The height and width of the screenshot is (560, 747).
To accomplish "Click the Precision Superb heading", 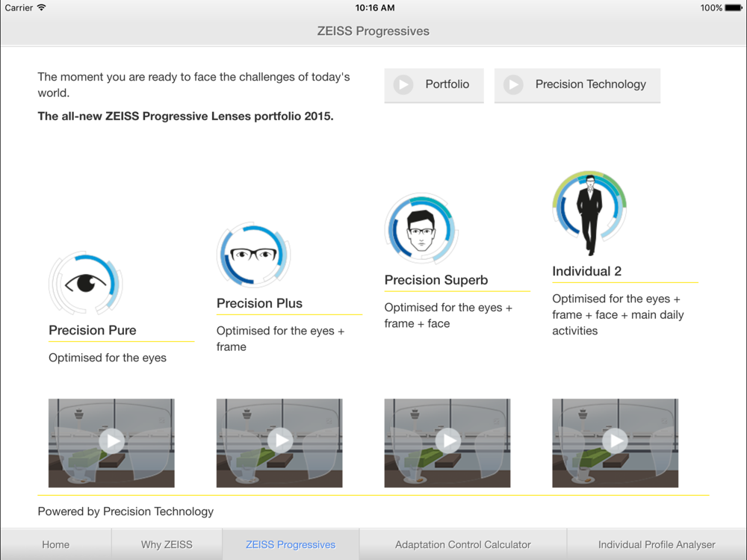I will 436,280.
